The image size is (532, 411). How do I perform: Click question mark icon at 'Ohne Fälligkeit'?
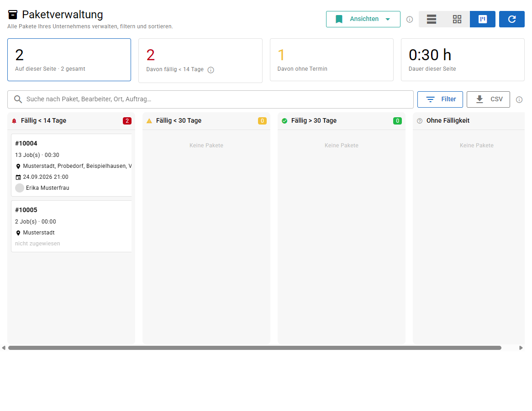point(420,121)
